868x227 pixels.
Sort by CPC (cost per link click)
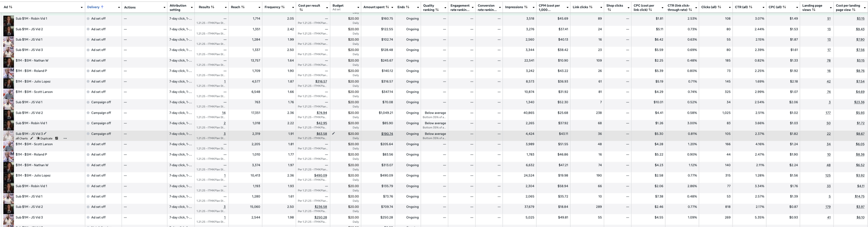[x=650, y=10]
